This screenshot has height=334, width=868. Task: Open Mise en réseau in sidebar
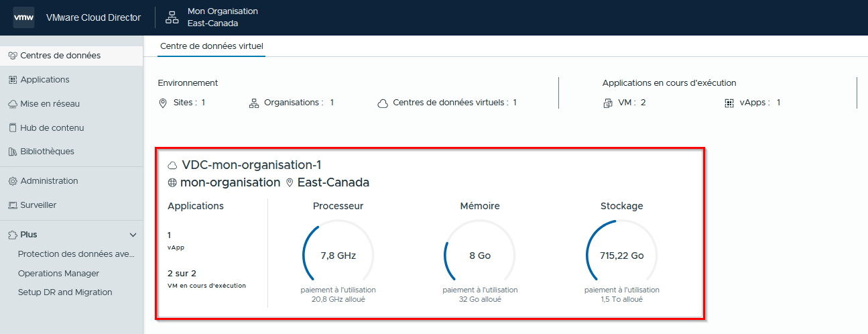(x=71, y=104)
